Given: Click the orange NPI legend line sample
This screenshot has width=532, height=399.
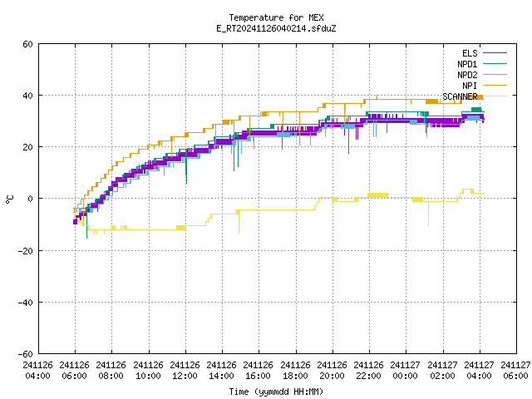Looking at the screenshot, I should [x=495, y=85].
